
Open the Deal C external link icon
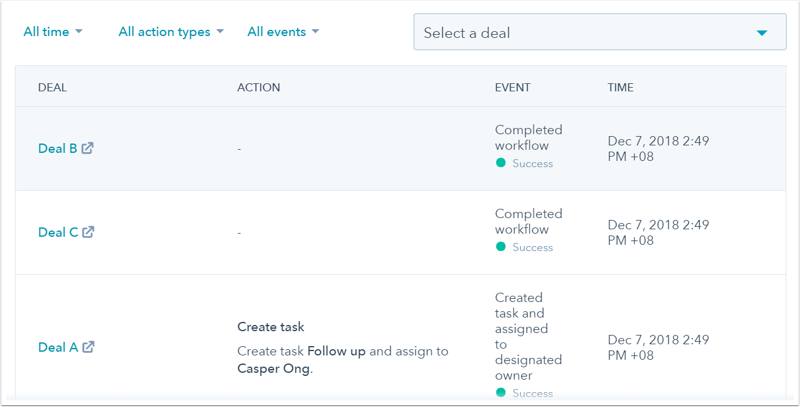(x=88, y=232)
